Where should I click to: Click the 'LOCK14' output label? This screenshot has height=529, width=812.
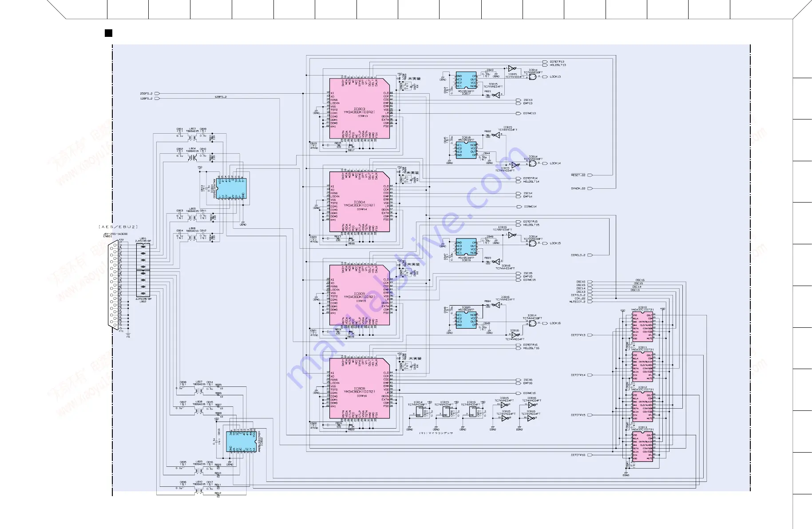(x=555, y=163)
